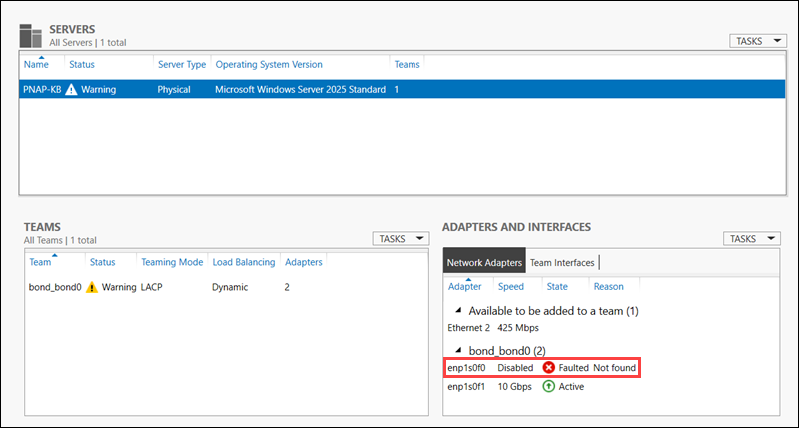Click the 'Disabled' speed value for enp1s0f0
Viewport: 799px width, 428px height.
[x=515, y=367]
